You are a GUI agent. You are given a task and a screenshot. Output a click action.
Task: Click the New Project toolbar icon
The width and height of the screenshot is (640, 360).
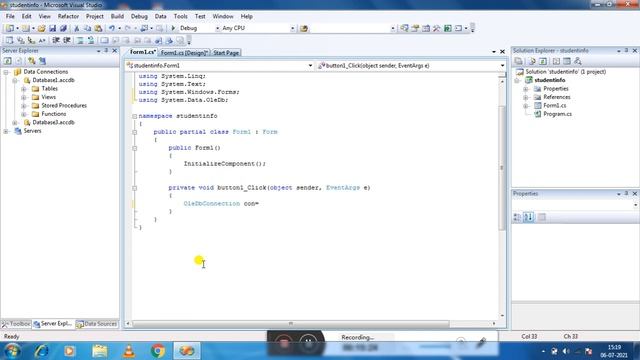click(9, 28)
